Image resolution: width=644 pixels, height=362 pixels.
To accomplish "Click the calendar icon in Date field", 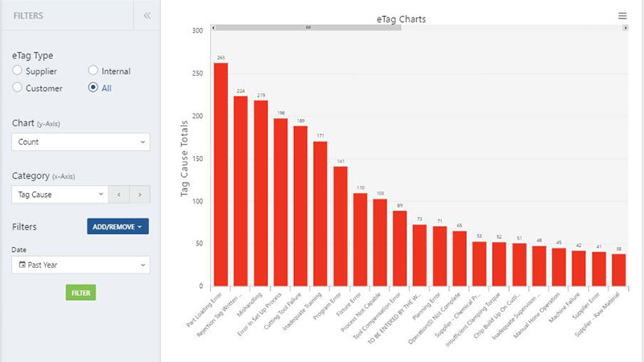I will coord(23,265).
